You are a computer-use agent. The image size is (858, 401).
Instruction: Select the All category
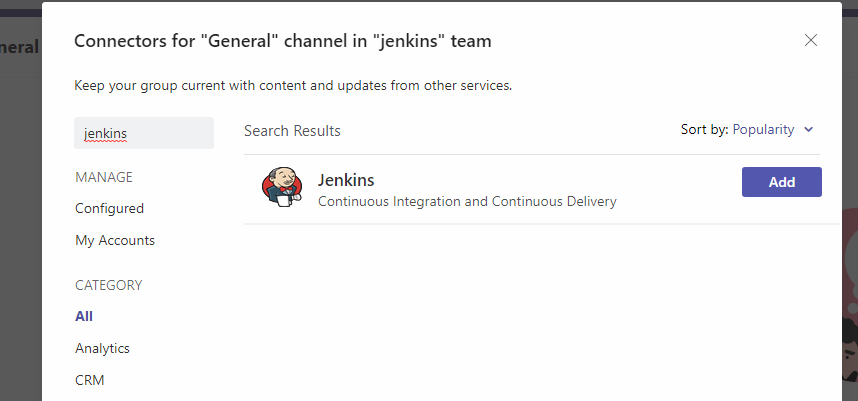tap(84, 316)
